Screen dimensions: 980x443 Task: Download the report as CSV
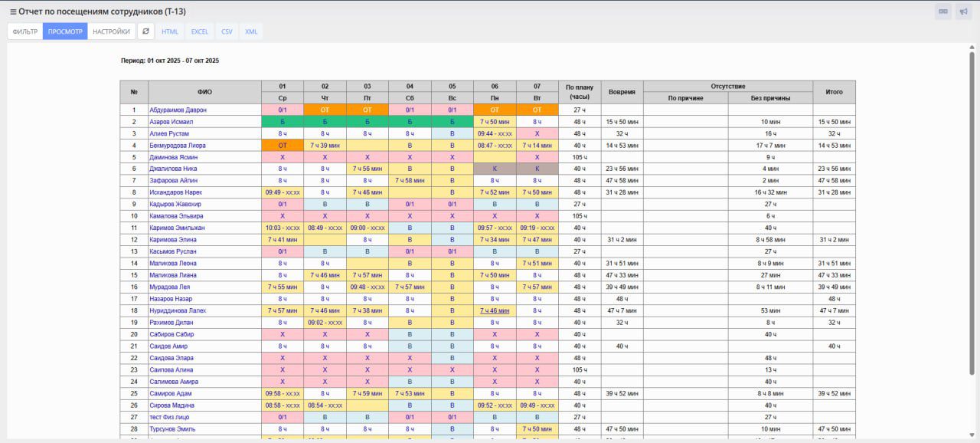[227, 31]
